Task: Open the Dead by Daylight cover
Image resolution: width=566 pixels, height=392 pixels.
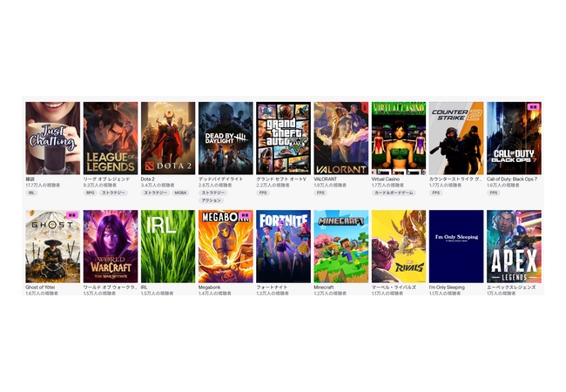Action: pos(225,138)
